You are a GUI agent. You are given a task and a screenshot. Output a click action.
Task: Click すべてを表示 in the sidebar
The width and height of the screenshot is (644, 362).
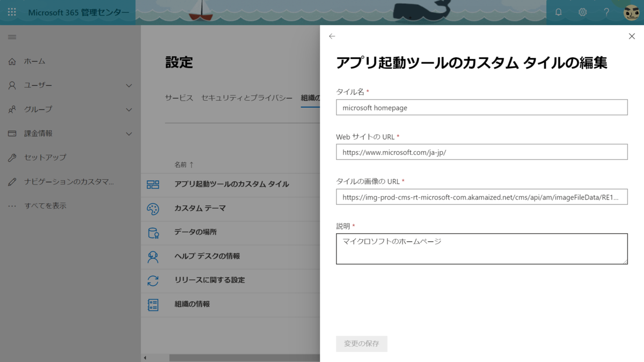click(45, 206)
